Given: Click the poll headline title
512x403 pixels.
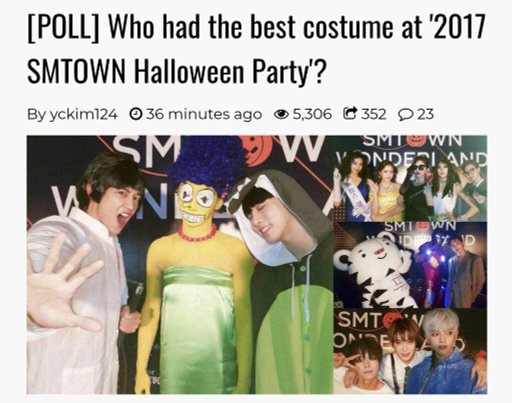Looking at the screenshot, I should [x=256, y=49].
